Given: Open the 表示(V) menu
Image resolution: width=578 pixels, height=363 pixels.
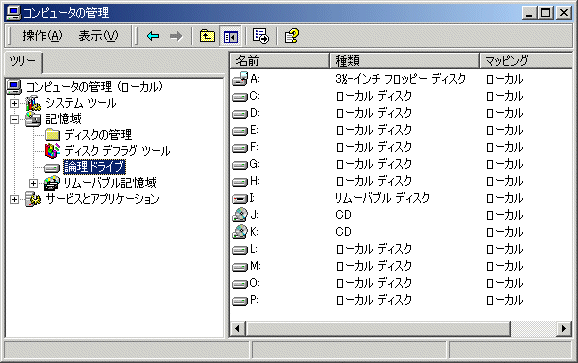Looking at the screenshot, I should coord(98,36).
